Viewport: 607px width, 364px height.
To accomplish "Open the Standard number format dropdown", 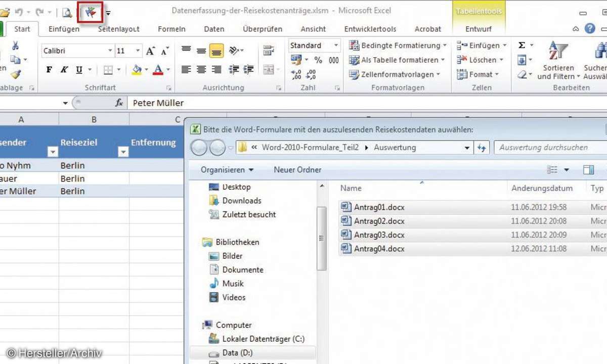I will pos(335,45).
